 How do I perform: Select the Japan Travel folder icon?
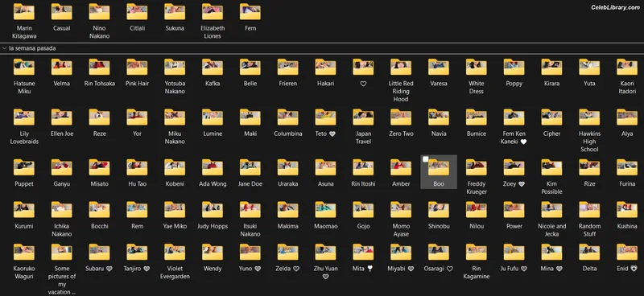click(363, 117)
